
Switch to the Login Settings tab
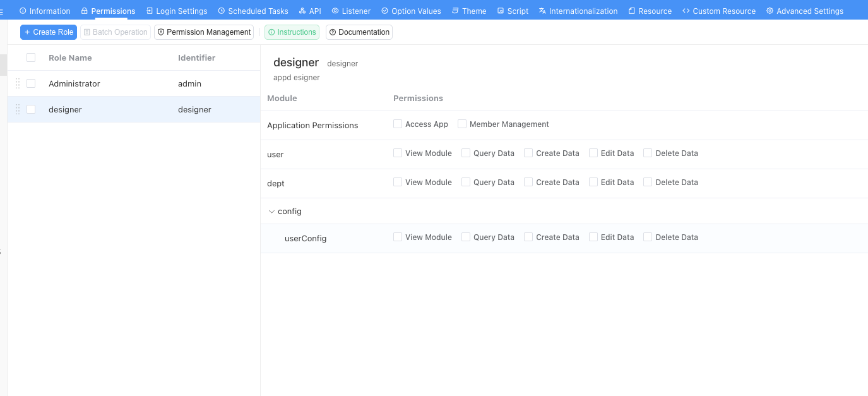click(177, 11)
